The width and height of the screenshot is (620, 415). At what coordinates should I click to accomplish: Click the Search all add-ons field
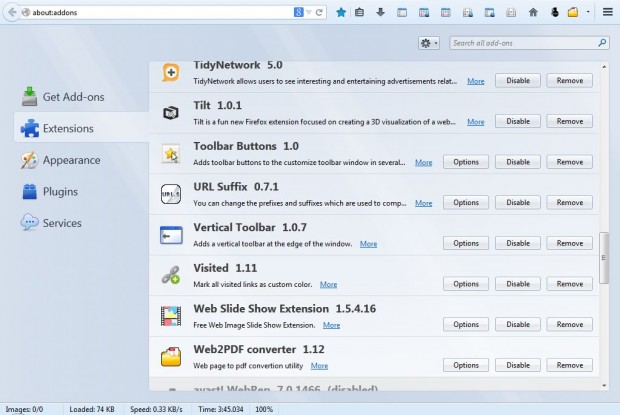click(529, 43)
